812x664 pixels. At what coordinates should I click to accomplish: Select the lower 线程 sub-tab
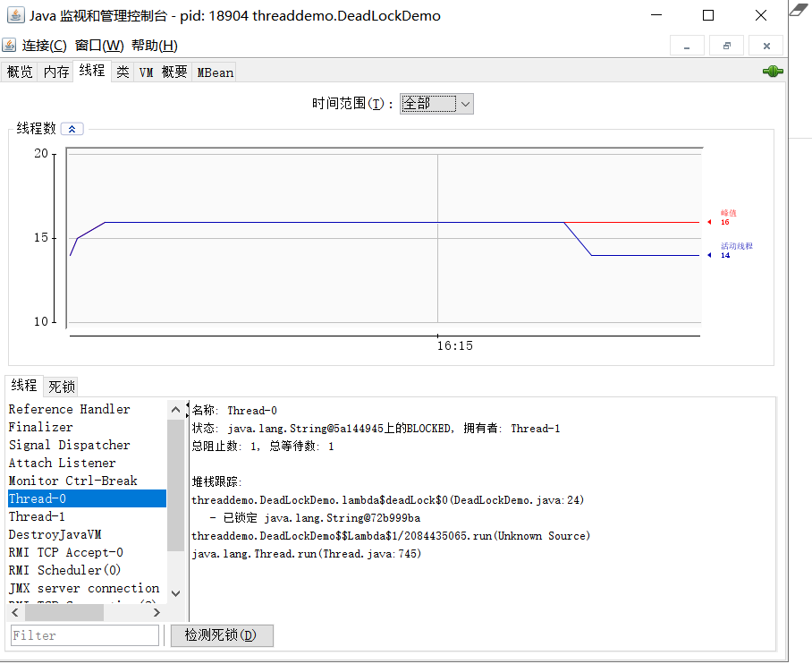[24, 386]
